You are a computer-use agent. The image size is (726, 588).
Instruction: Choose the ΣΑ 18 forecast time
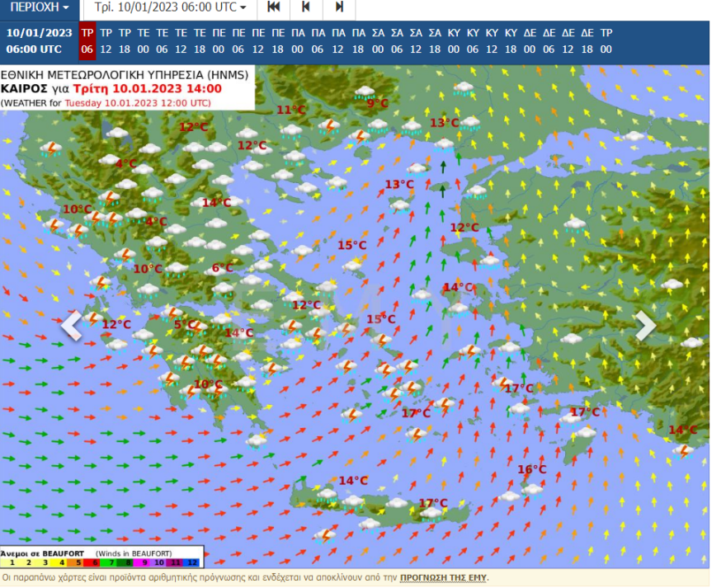pyautogui.click(x=435, y=41)
